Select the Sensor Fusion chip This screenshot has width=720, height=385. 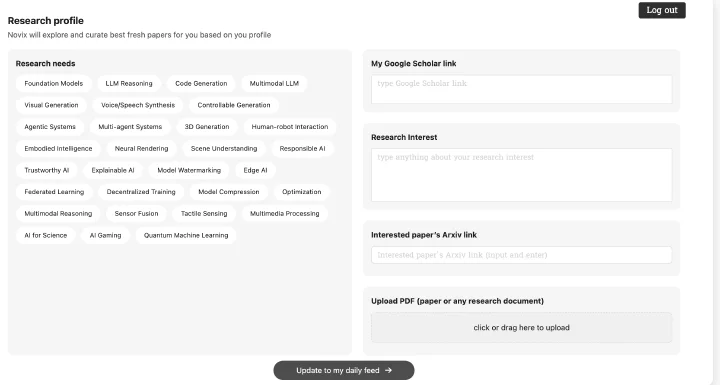pos(136,213)
